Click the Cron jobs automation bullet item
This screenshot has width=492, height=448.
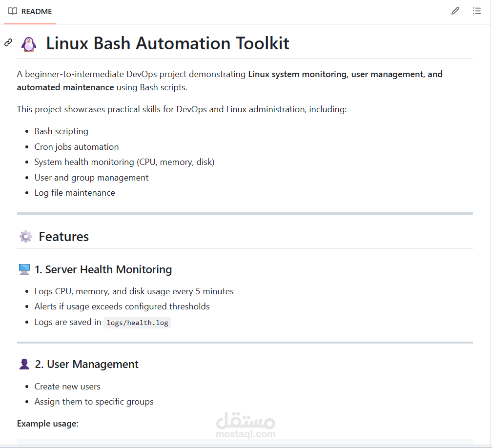[77, 146]
